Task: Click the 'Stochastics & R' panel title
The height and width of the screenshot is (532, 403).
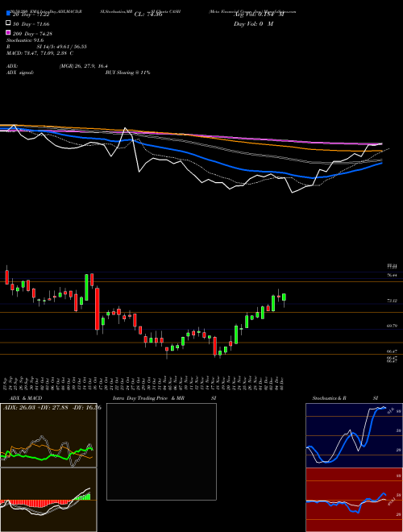Action: (x=330, y=398)
